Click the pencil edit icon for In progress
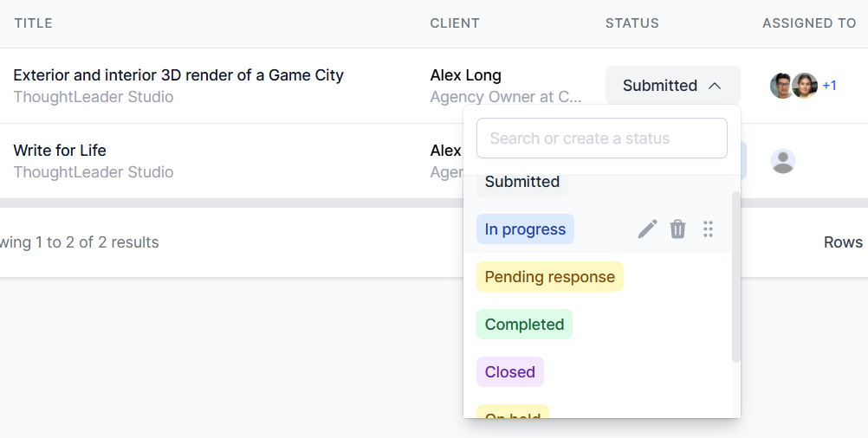868x438 pixels. [x=647, y=229]
